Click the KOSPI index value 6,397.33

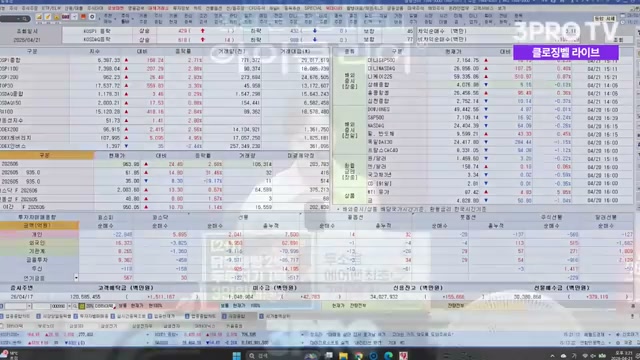coord(109,60)
